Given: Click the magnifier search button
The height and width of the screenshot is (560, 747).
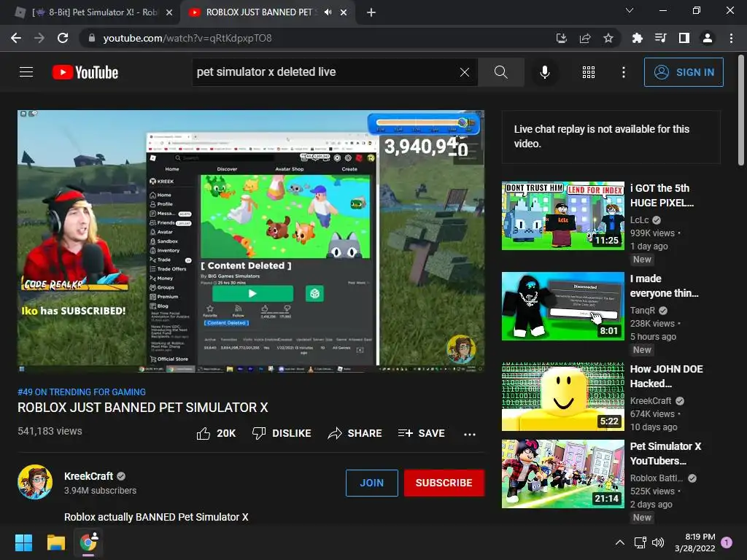Looking at the screenshot, I should [x=500, y=72].
